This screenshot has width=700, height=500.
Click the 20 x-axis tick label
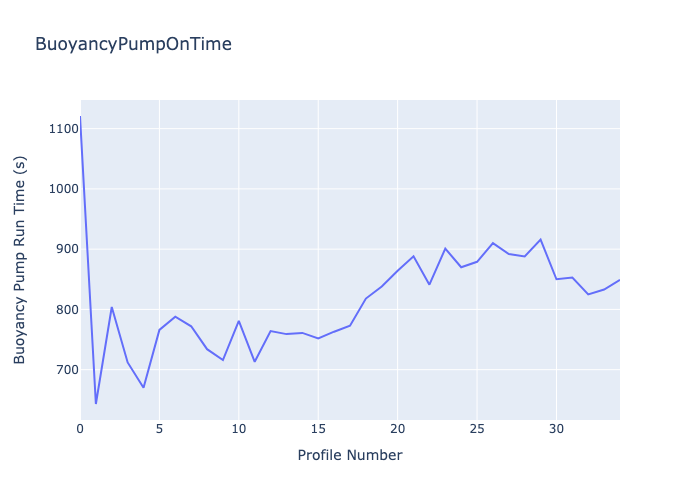pos(397,428)
